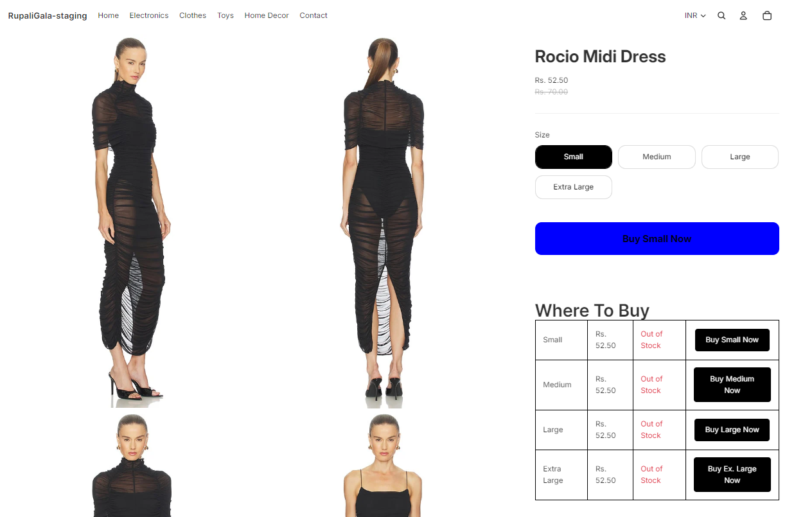Select the Extra Large size option
This screenshot has width=812, height=517.
tap(574, 187)
